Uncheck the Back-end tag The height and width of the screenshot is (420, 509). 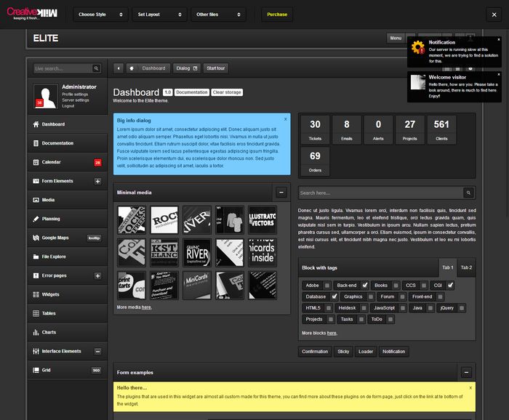pos(365,285)
